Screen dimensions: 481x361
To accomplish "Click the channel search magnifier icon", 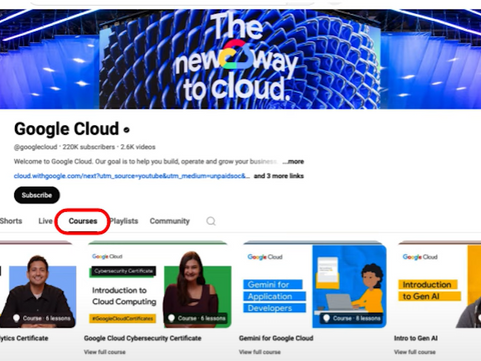I will click(211, 221).
